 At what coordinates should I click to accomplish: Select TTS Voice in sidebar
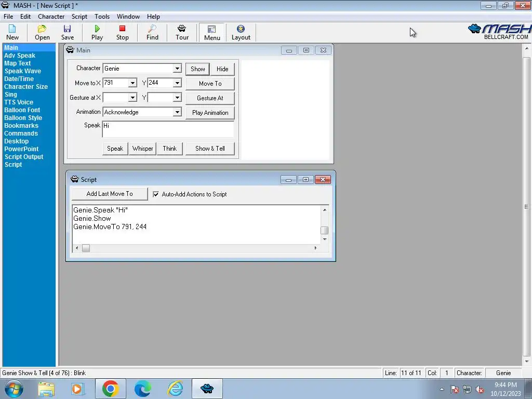pos(19,102)
